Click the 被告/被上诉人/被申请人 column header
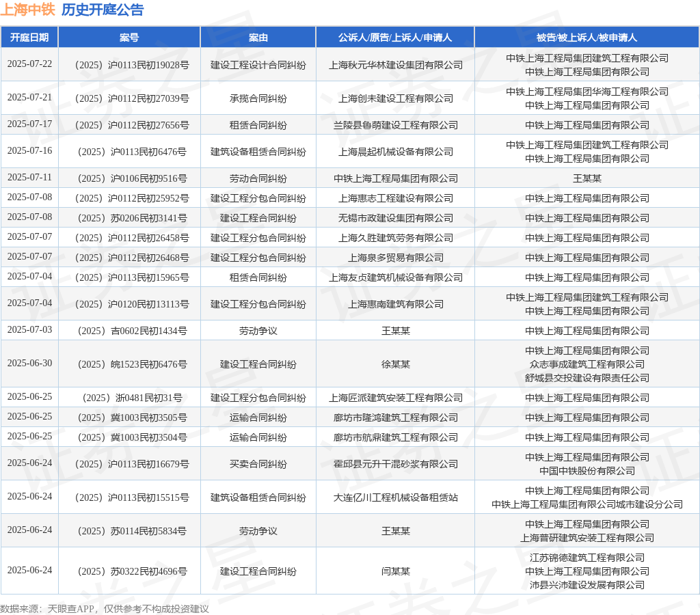The width and height of the screenshot is (700, 615). pyautogui.click(x=587, y=38)
